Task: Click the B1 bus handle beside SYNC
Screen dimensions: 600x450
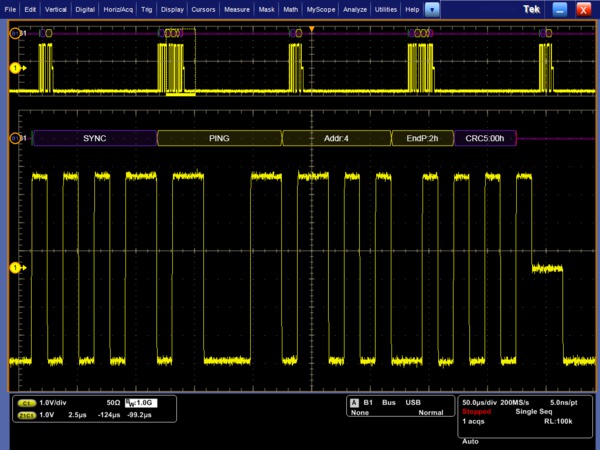Action: [14, 138]
